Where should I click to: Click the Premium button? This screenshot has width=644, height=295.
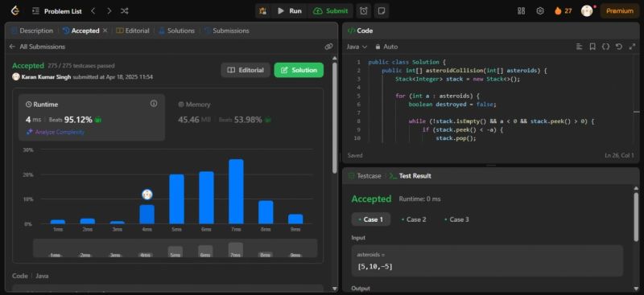click(x=620, y=11)
